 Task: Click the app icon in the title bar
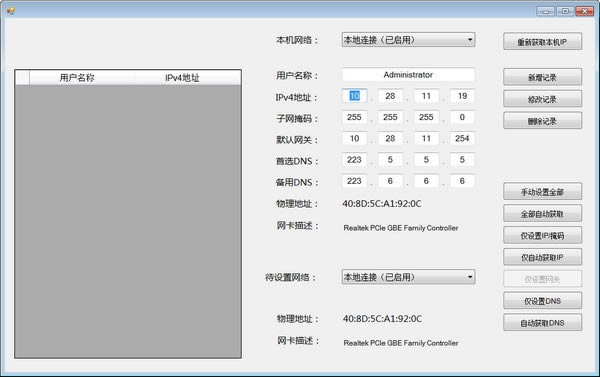pos(11,11)
